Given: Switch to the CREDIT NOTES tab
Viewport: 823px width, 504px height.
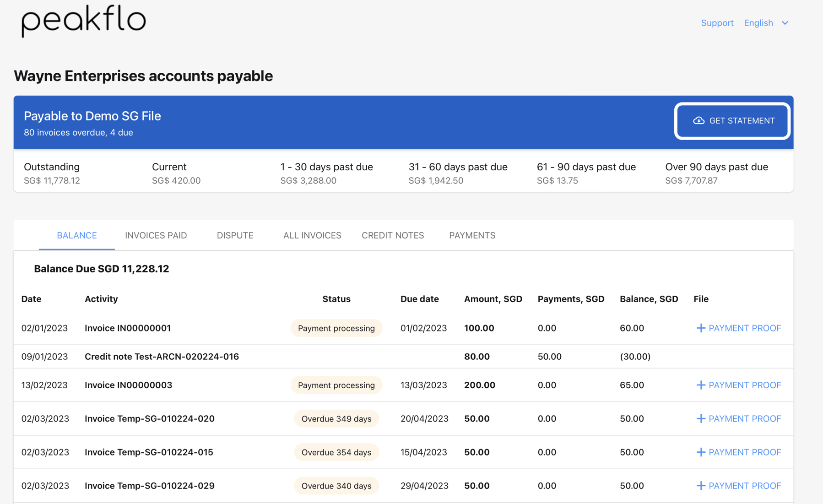Looking at the screenshot, I should tap(392, 235).
